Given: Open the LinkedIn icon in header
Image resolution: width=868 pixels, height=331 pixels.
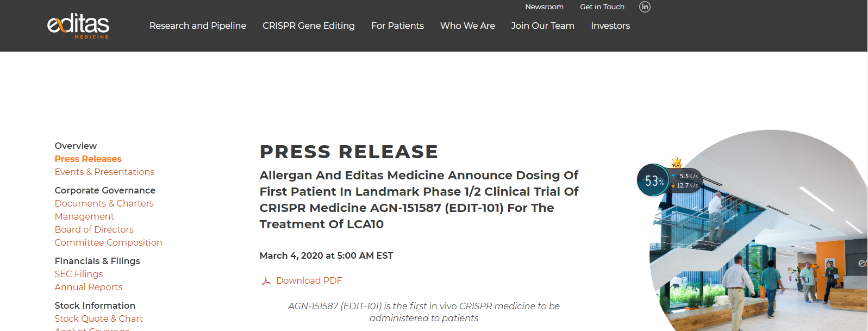Looking at the screenshot, I should pos(645,7).
